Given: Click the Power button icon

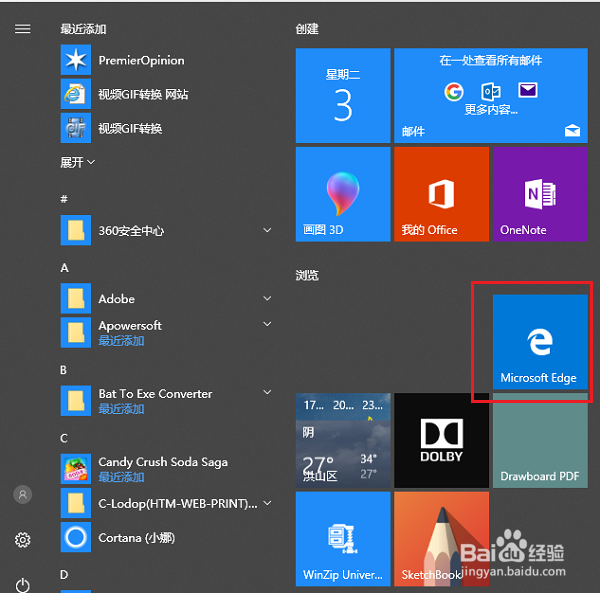Looking at the screenshot, I should click(x=23, y=585).
